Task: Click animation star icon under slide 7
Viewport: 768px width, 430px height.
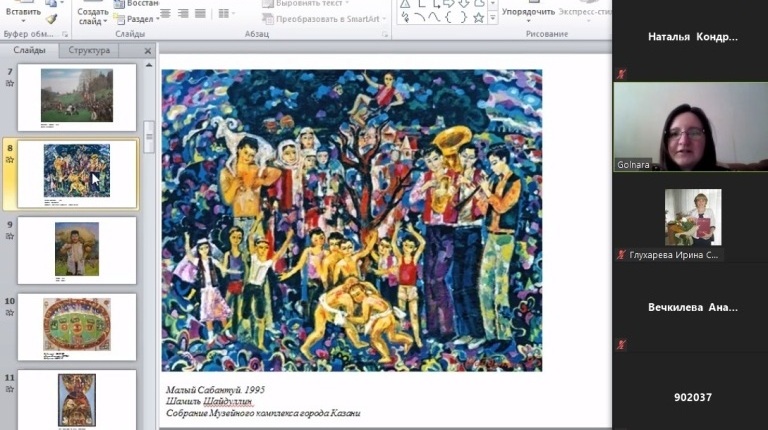Action: (x=10, y=84)
